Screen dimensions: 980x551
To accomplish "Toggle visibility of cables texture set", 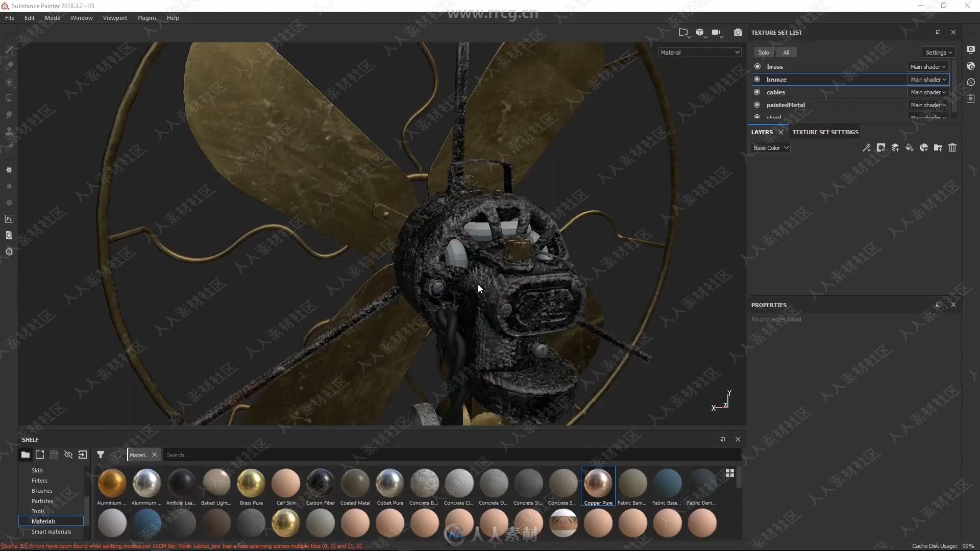I will click(x=757, y=92).
